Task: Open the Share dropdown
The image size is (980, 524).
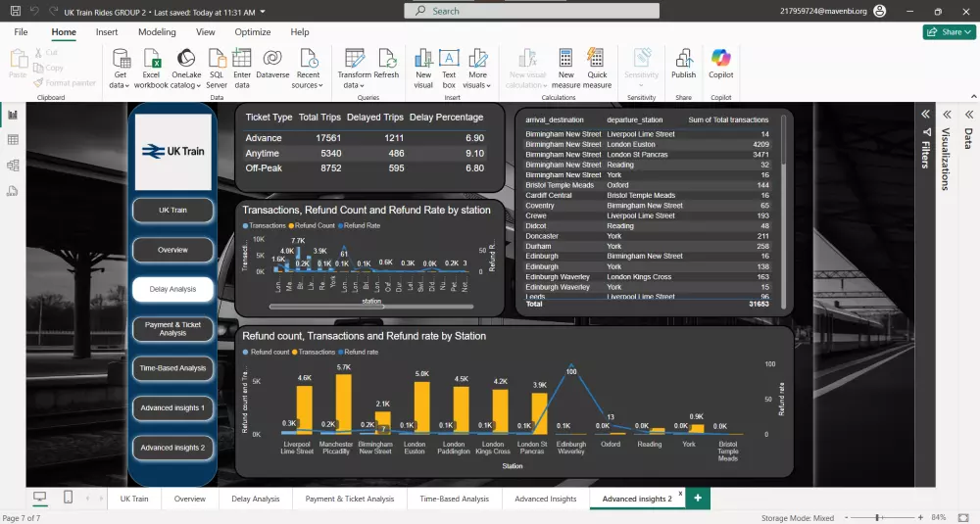Action: 950,32
